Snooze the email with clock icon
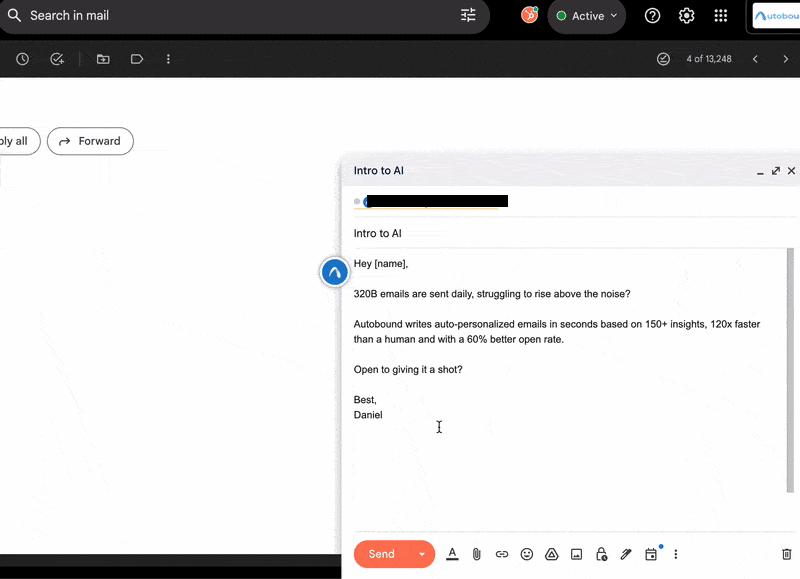 coord(22,59)
